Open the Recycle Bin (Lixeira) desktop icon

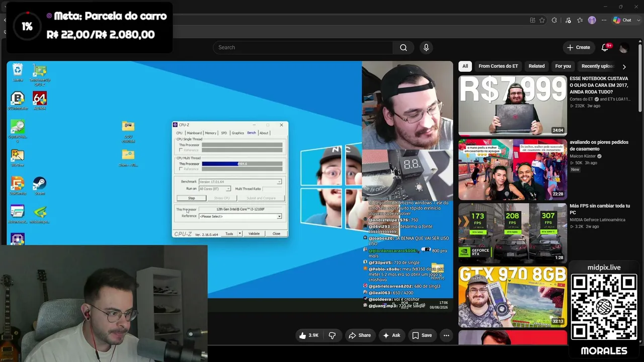coord(18,72)
